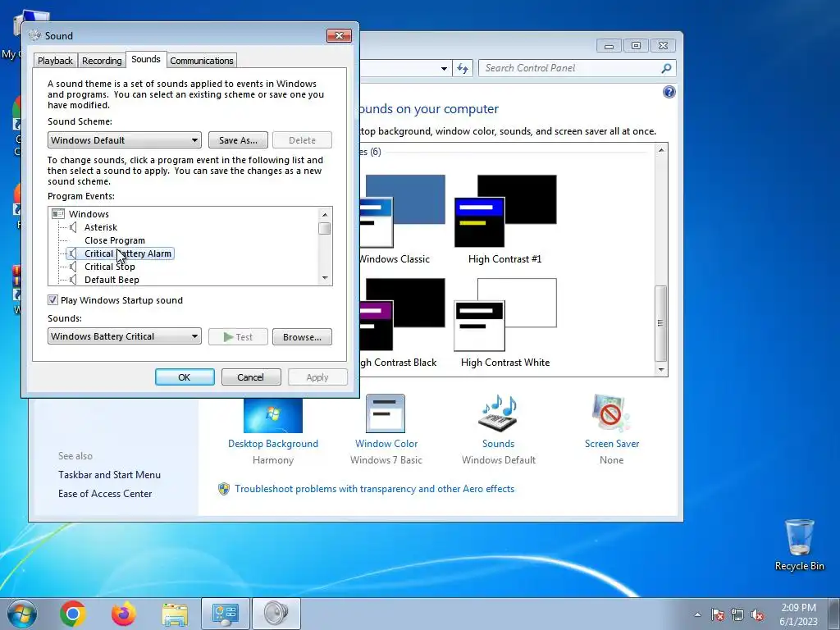Switch to Control Panel taskbar button

[226, 614]
